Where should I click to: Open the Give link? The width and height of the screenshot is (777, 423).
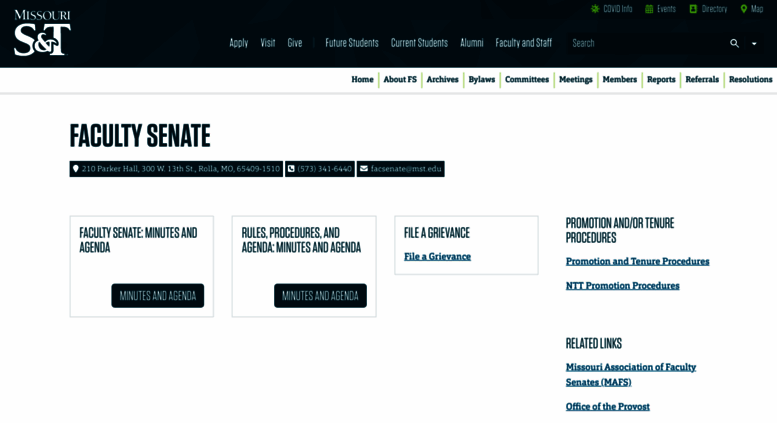pyautogui.click(x=295, y=43)
